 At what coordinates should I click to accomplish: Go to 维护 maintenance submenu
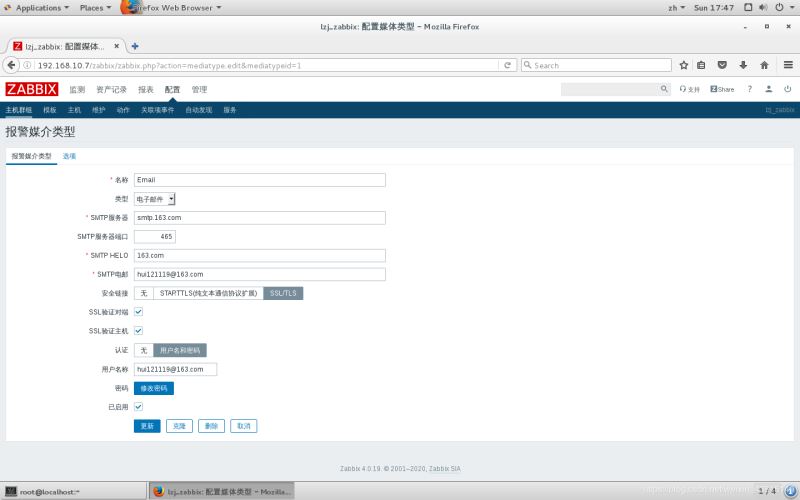coord(98,110)
